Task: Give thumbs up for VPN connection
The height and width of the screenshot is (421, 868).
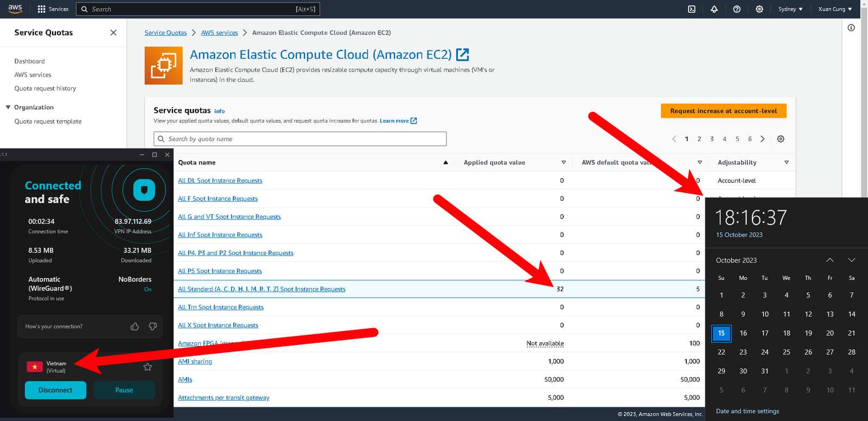Action: point(135,327)
